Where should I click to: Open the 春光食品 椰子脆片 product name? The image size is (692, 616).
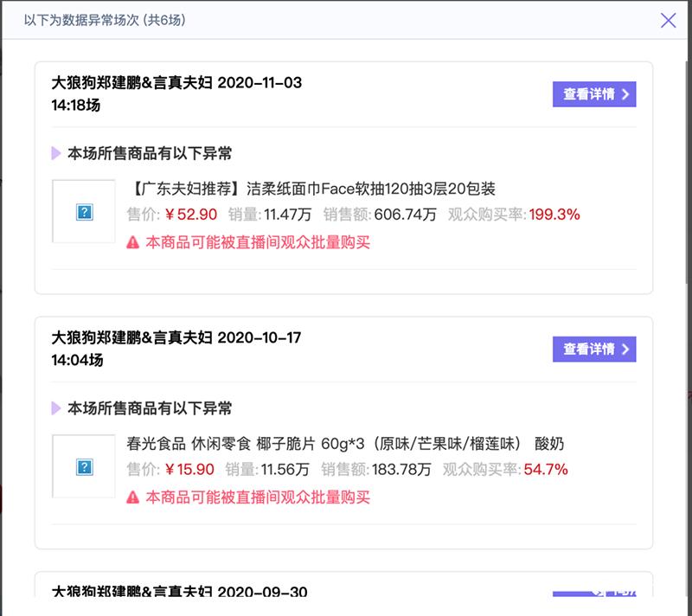pos(344,444)
